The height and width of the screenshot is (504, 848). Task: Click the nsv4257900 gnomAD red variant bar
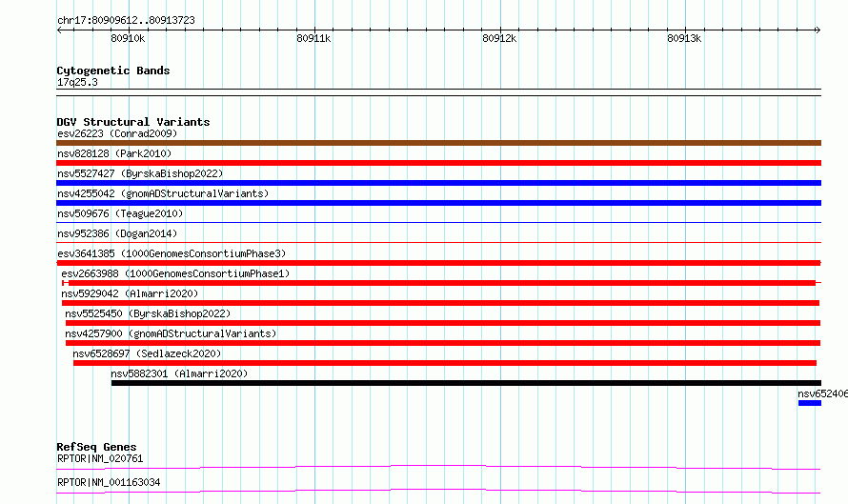(443, 343)
